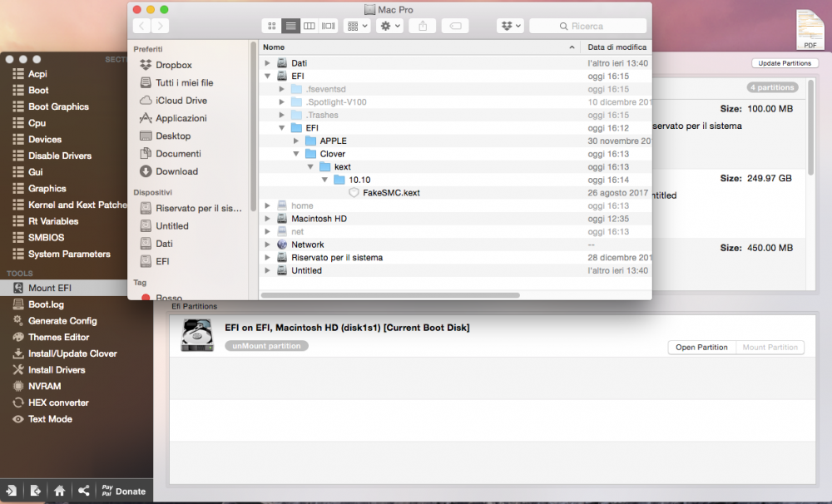This screenshot has height=504, width=832.
Task: Switch Finder to Cover Flow view
Action: click(329, 26)
